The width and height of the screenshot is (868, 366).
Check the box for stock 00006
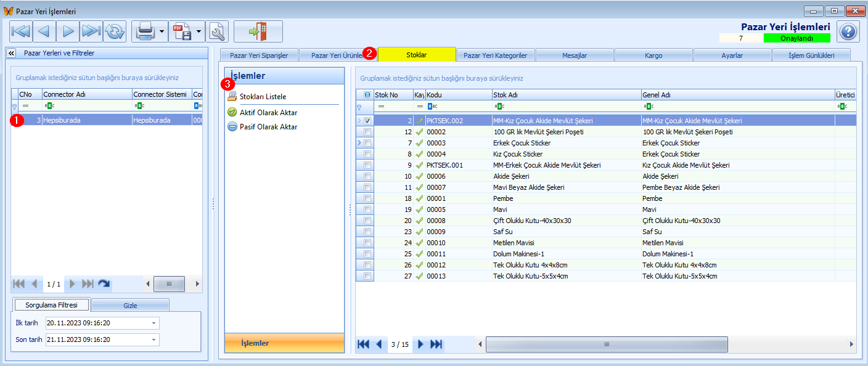tap(367, 176)
